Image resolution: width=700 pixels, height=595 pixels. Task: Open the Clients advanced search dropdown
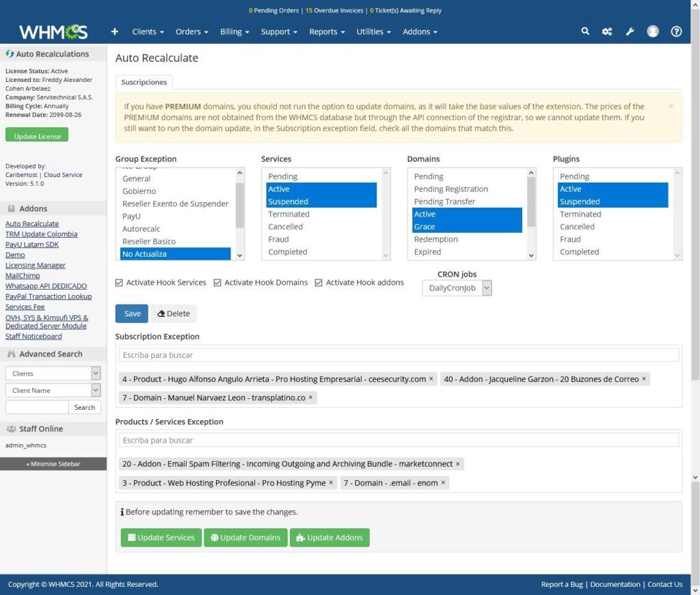53,373
